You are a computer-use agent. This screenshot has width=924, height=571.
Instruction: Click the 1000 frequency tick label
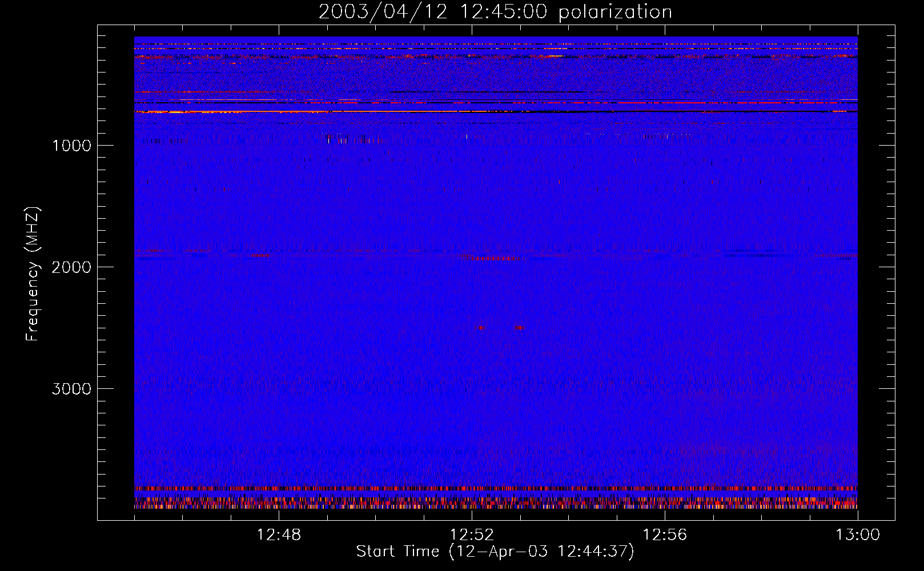coord(72,146)
